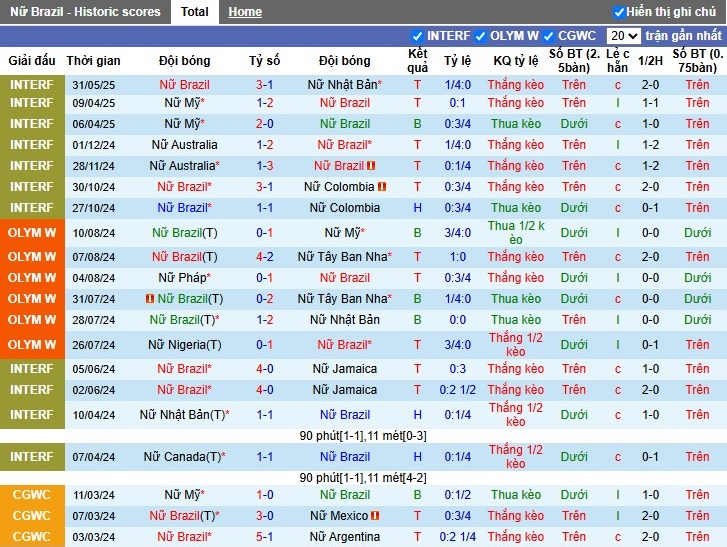The width and height of the screenshot is (727, 547).
Task: Click INTERF league label on 31/05/25 row
Action: pyautogui.click(x=32, y=85)
